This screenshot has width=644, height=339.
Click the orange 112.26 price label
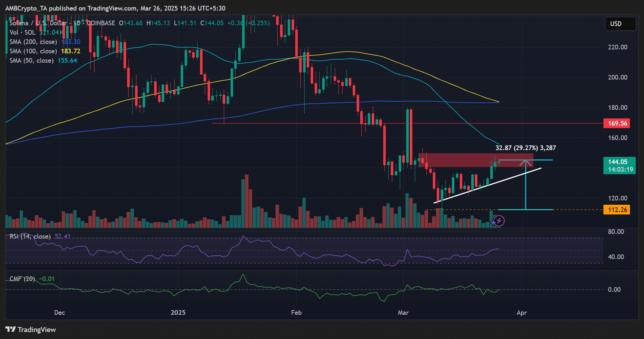617,210
